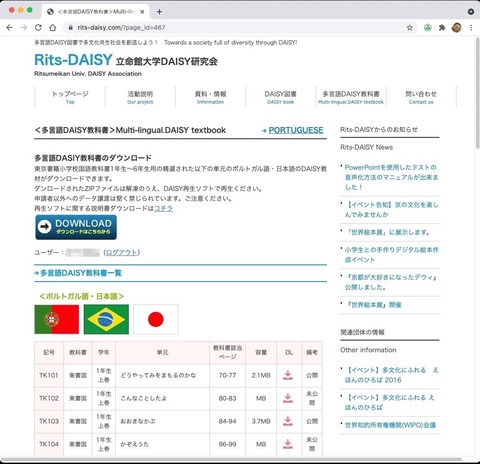Open the browser home icon
This screenshot has height=464, width=480.
[x=53, y=28]
